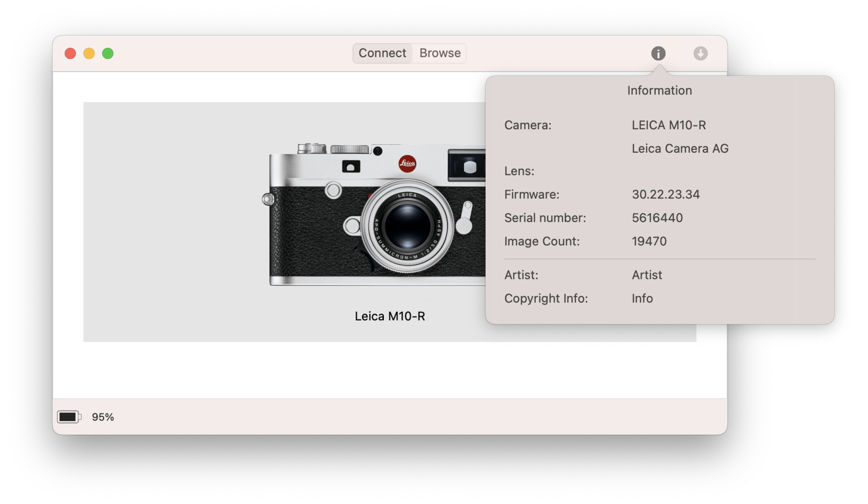Expand the Lens information row

pos(520,171)
